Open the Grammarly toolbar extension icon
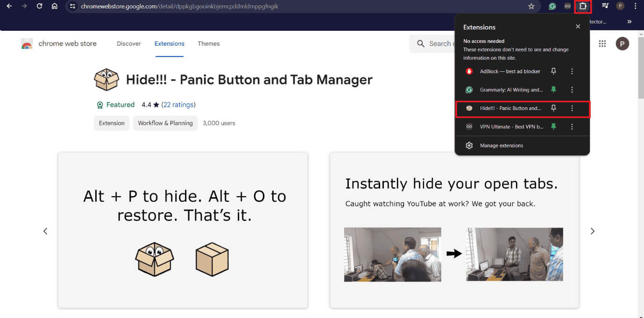 552,7
